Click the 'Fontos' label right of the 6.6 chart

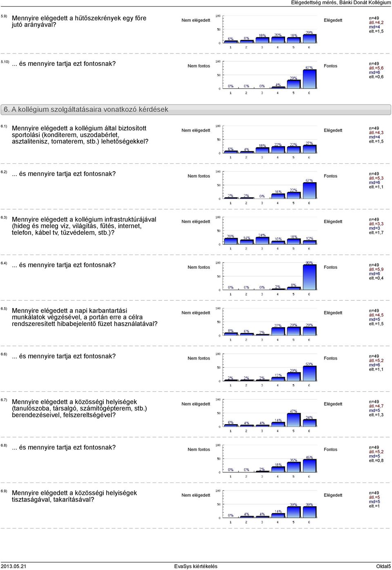point(330,358)
